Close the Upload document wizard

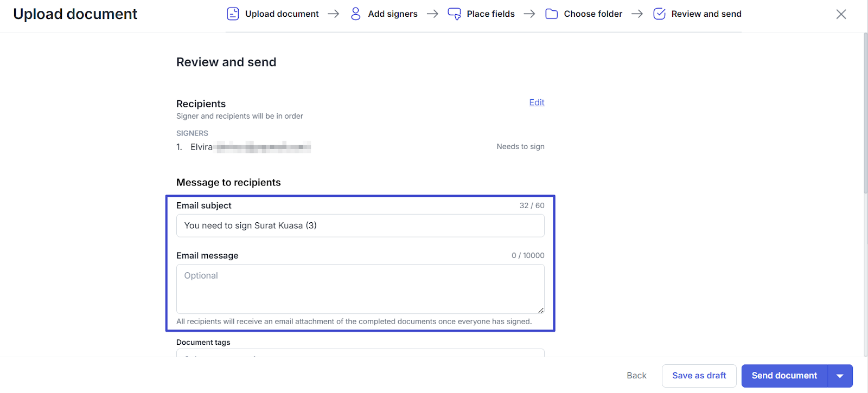(x=841, y=14)
